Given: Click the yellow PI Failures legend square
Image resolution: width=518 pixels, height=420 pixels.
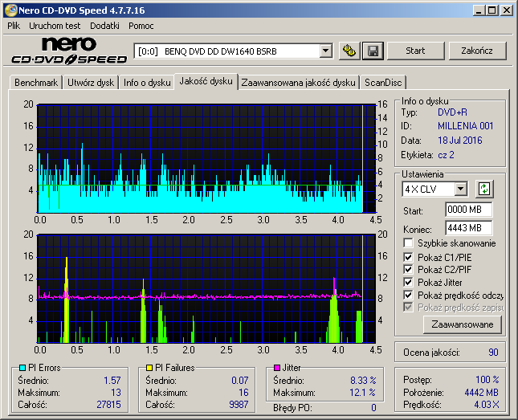Looking at the screenshot, I should (x=149, y=368).
